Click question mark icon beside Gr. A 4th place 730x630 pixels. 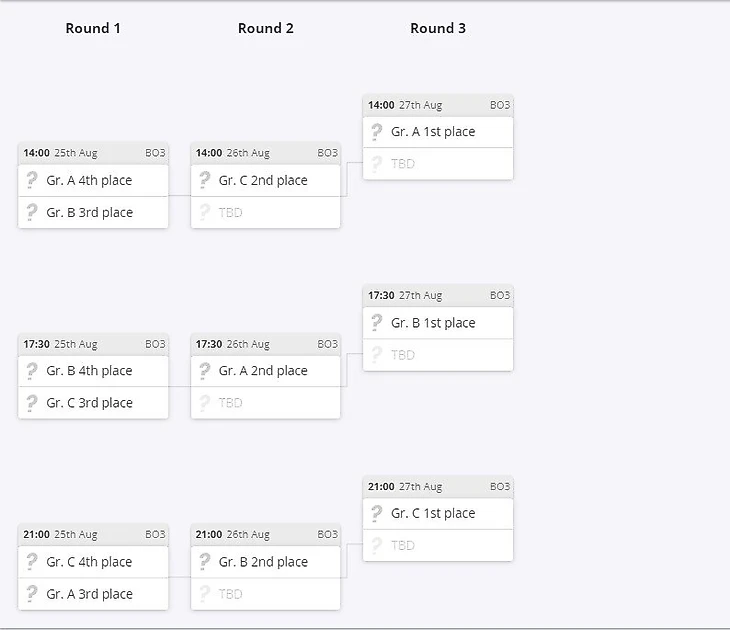(x=32, y=179)
